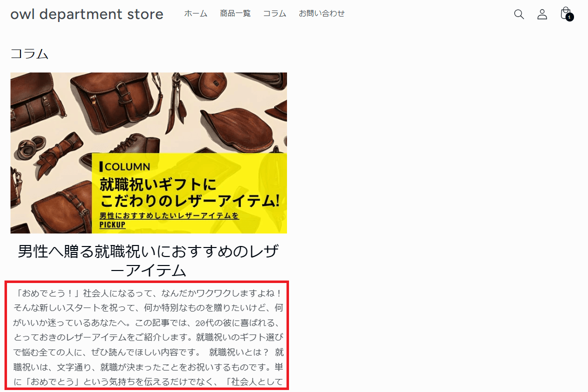This screenshot has width=588, height=392.
Task: Click the leather items article thumbnail
Action: coord(148,152)
